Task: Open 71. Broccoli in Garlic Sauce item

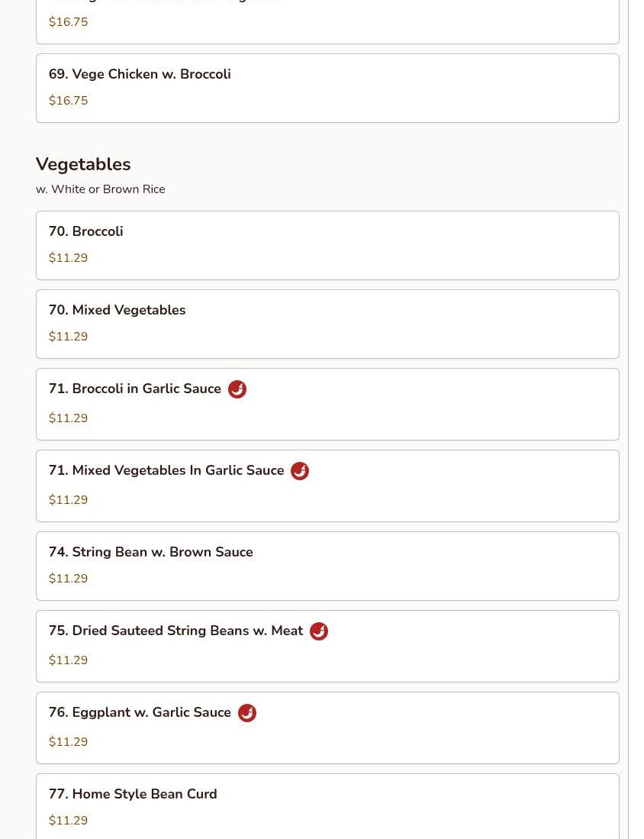Action: point(327,404)
